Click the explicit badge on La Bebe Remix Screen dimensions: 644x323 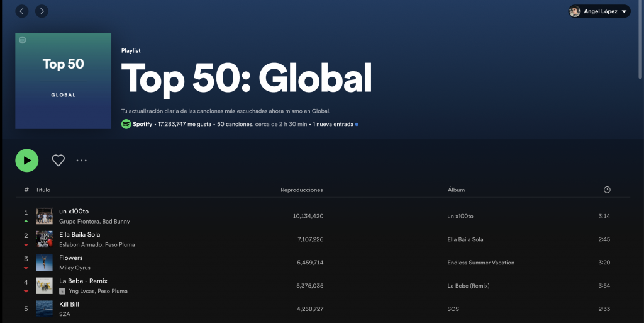point(62,291)
